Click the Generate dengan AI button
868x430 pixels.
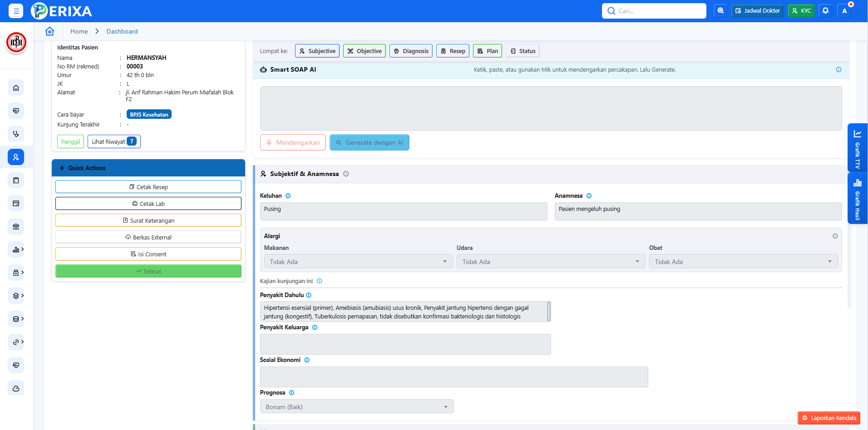(369, 142)
